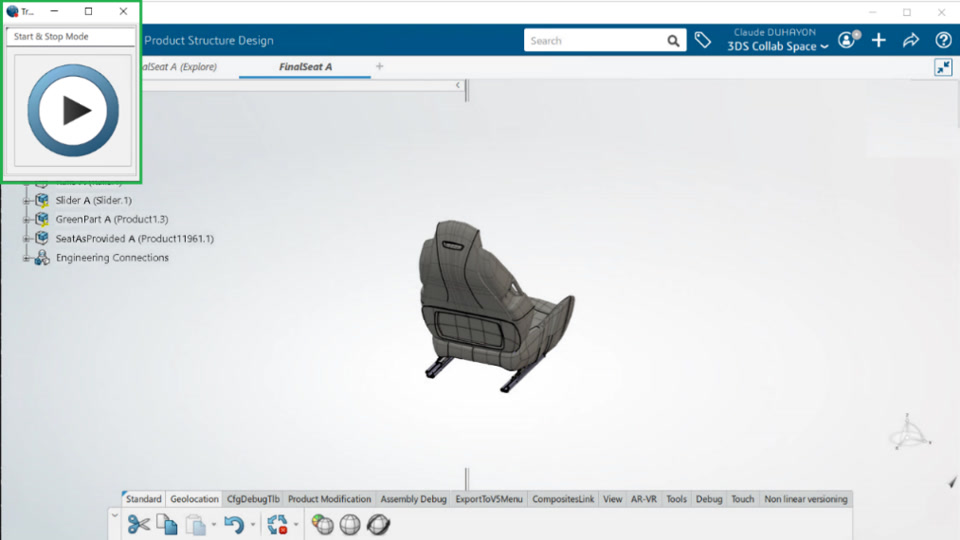This screenshot has width=960, height=540.
Task: Select Engineering Connections in tree
Action: [x=112, y=258]
